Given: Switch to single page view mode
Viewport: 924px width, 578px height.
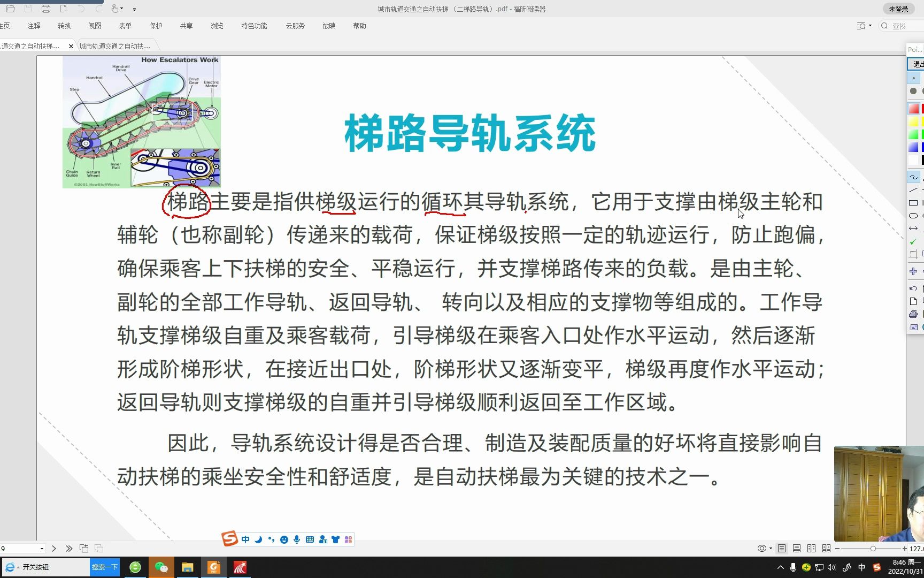Looking at the screenshot, I should pyautogui.click(x=782, y=548).
